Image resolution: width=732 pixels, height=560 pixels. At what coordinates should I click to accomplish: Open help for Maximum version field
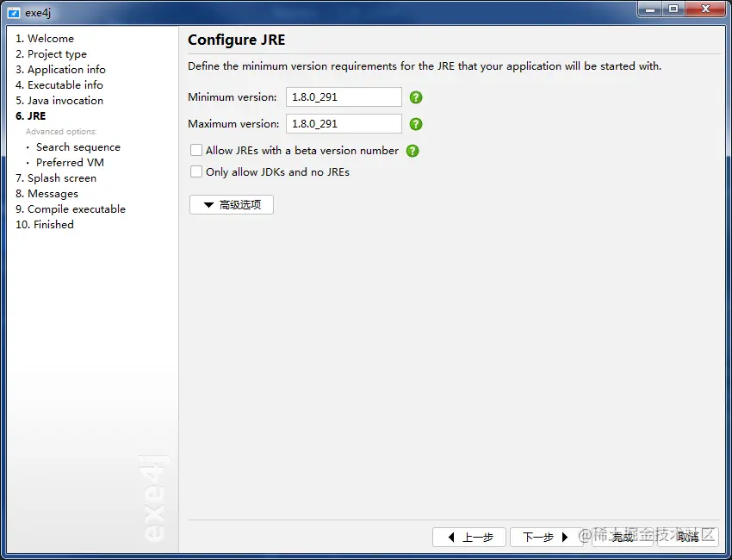coord(416,124)
